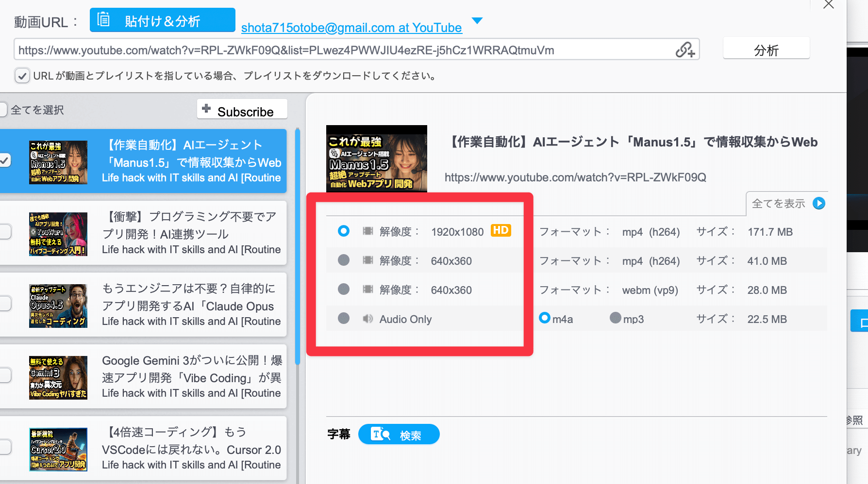Select the mp3 audio format

point(615,318)
